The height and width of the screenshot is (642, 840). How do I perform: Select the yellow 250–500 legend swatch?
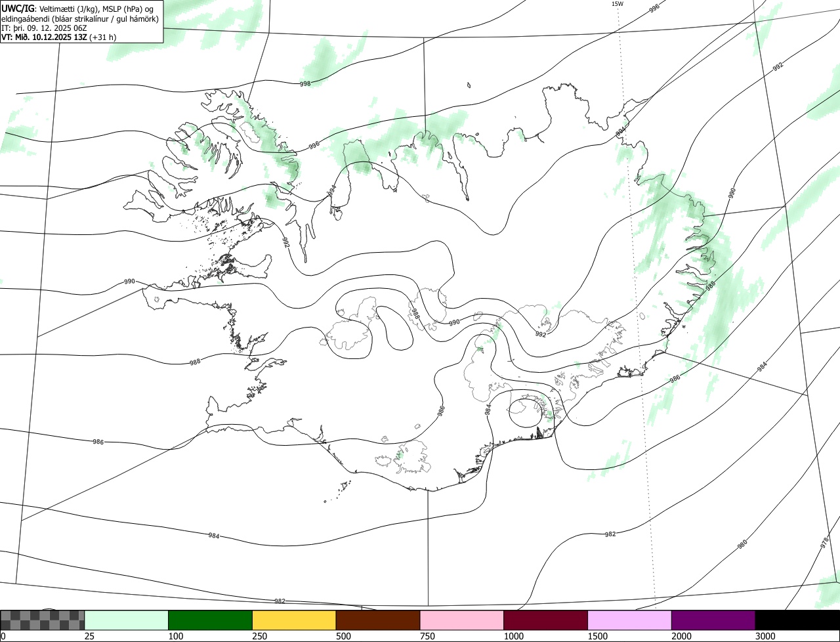(x=294, y=620)
